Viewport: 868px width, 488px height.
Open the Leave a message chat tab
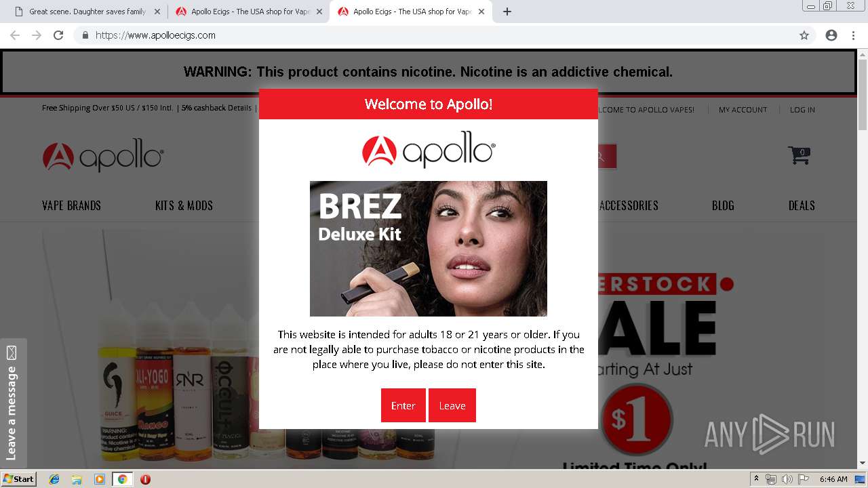pyautogui.click(x=13, y=403)
